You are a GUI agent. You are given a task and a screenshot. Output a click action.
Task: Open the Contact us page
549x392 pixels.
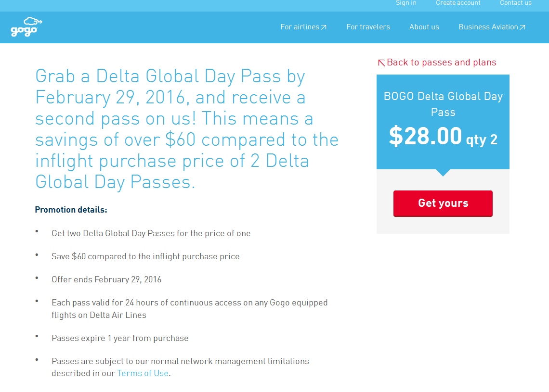(x=515, y=3)
